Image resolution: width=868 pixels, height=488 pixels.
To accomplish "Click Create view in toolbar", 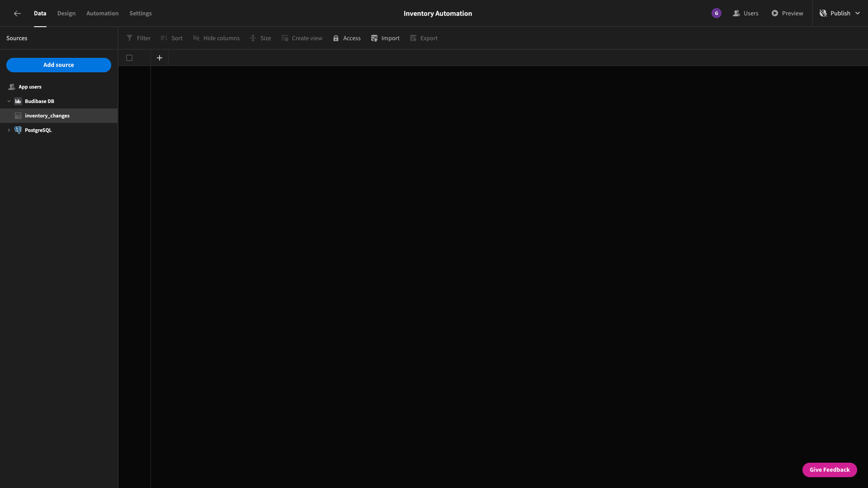I will pyautogui.click(x=302, y=38).
